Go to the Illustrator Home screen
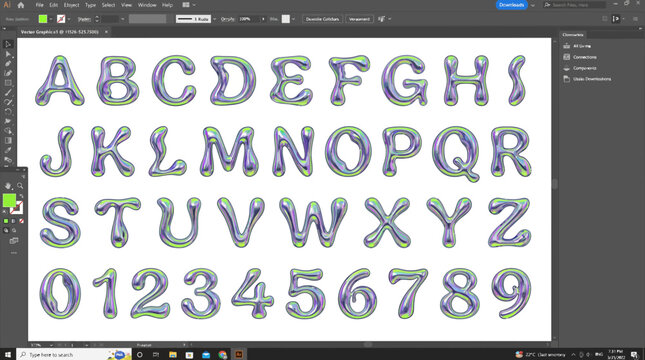This screenshot has height=360, width=645. [21, 5]
